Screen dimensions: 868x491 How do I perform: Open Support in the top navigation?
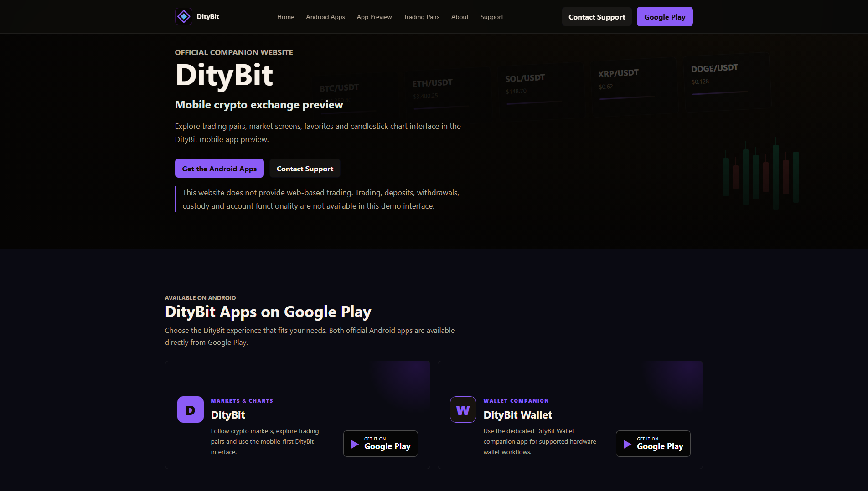coord(492,17)
